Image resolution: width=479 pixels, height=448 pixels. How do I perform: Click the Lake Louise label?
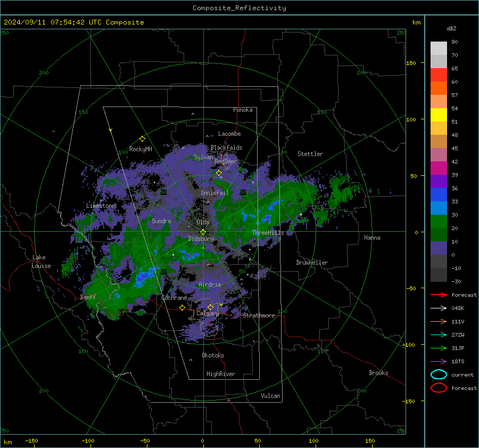click(41, 262)
